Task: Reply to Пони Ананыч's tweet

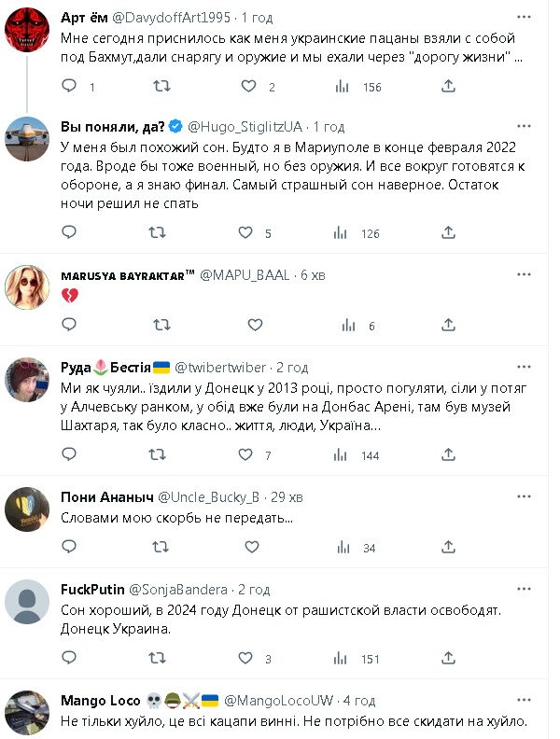Action: click(x=69, y=548)
